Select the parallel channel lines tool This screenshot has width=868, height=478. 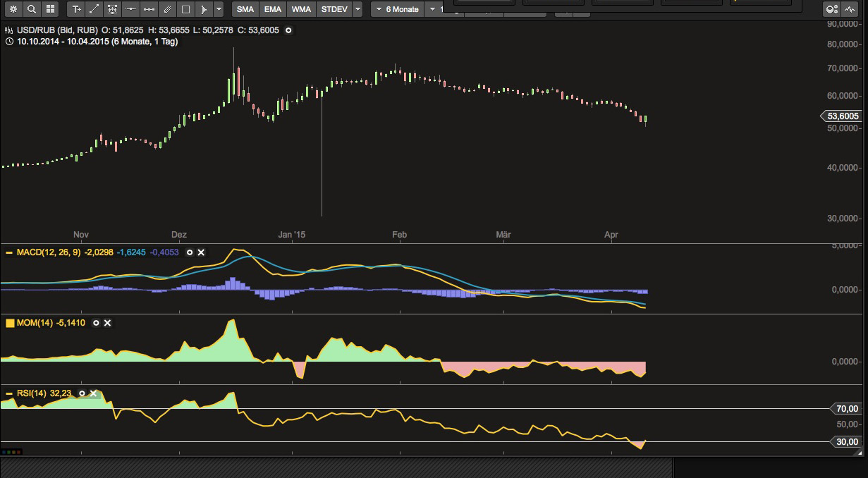167,9
